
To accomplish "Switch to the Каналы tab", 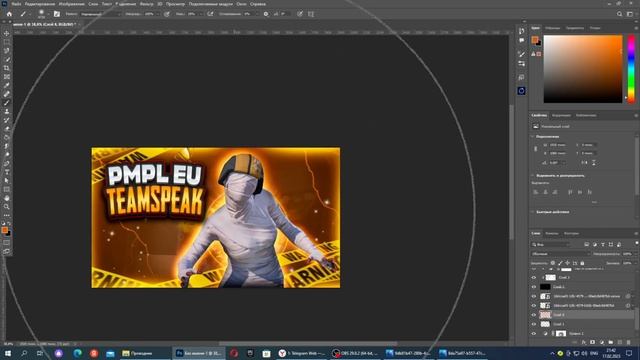I will [x=551, y=233].
